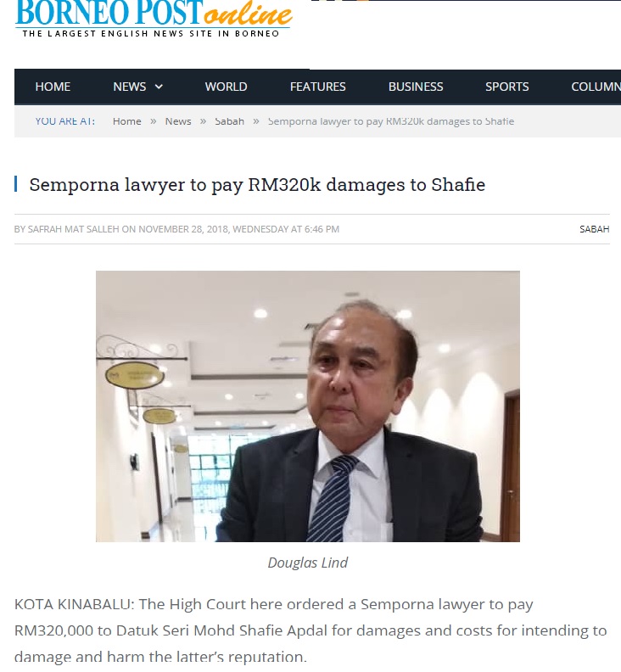Viewport: 621px width, 672px height.
Task: Open the FEATURES section
Action: [317, 87]
